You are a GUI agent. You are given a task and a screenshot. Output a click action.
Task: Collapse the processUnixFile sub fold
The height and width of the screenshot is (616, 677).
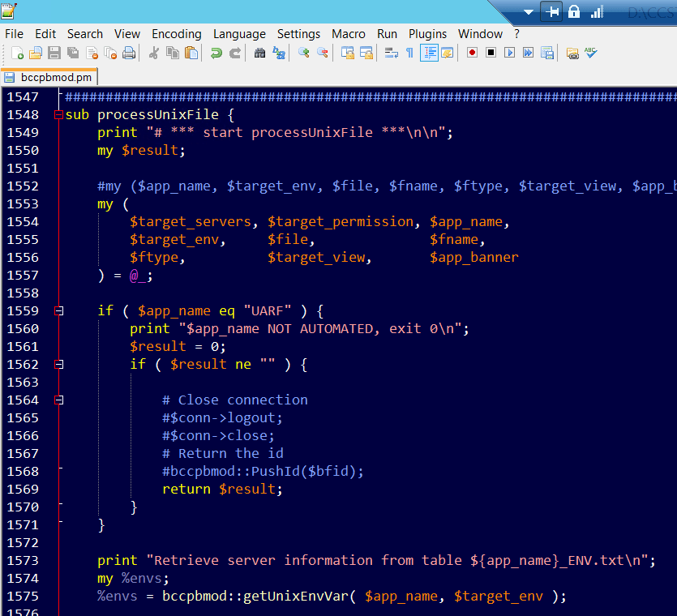[x=58, y=114]
